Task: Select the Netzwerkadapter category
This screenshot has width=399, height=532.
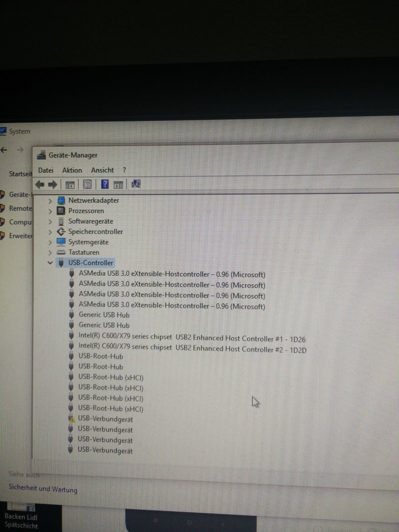Action: tap(93, 200)
